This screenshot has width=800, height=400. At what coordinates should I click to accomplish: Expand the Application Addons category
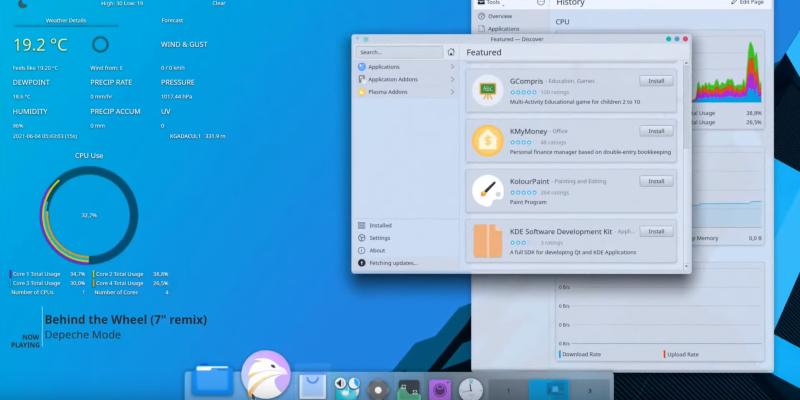[x=404, y=79]
